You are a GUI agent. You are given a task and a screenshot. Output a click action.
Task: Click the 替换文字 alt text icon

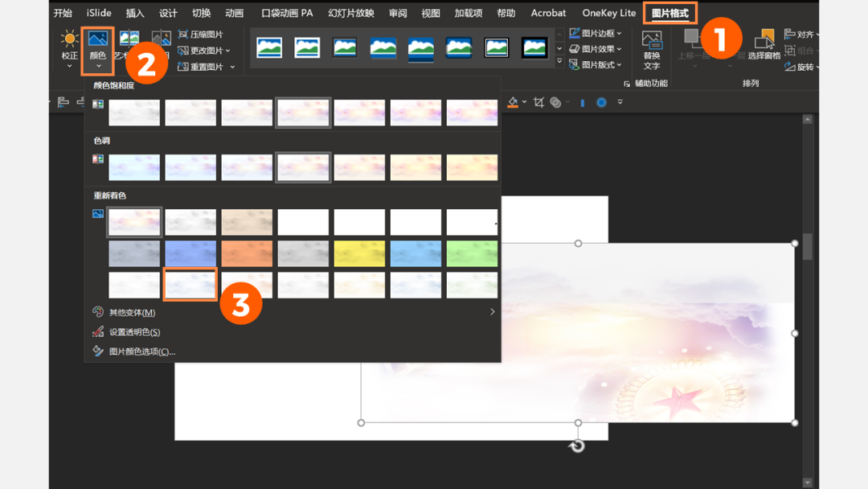point(652,48)
